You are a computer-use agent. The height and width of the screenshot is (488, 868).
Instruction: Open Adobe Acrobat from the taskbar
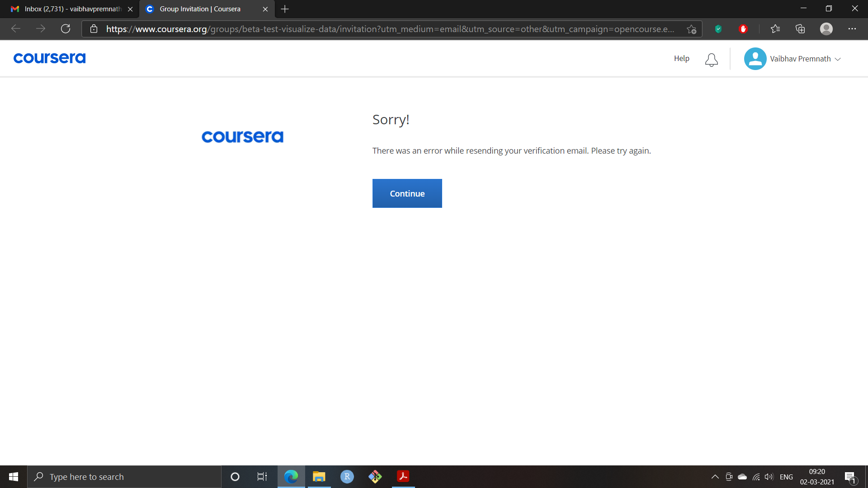coord(403,477)
